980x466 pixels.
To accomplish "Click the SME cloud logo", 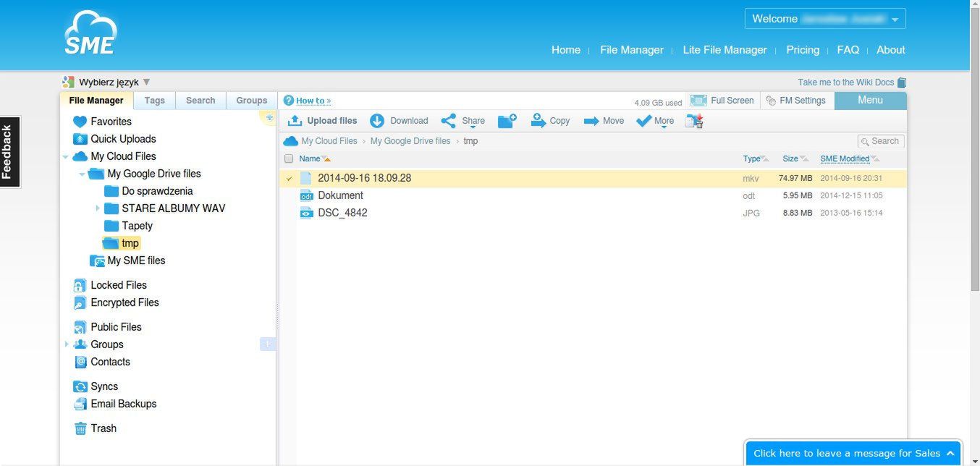I will pos(90,33).
